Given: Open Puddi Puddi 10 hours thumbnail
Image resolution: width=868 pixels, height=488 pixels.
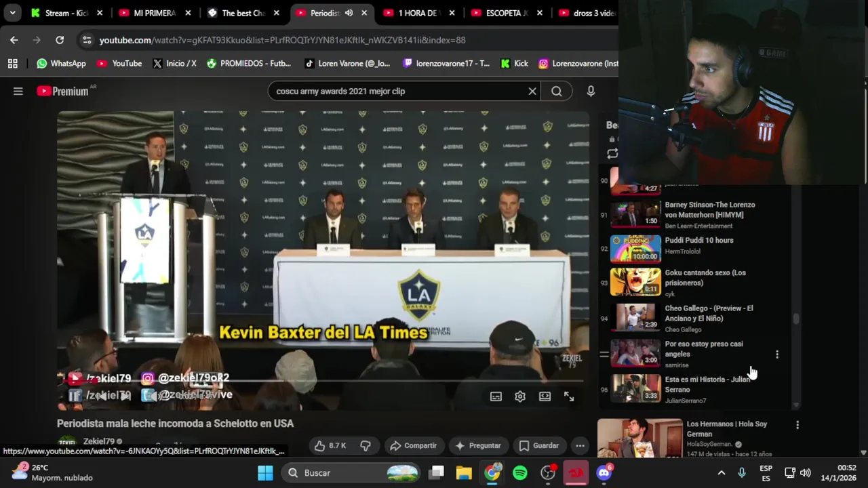Looking at the screenshot, I should [x=635, y=249].
